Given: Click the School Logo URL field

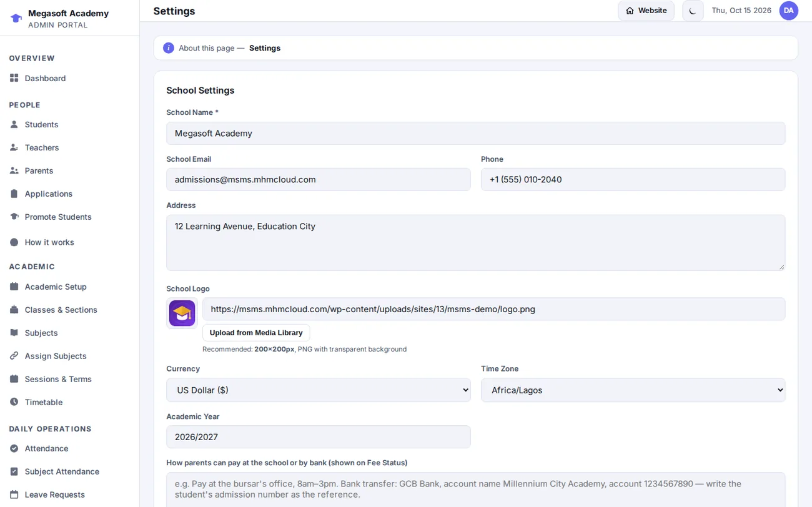Looking at the screenshot, I should [493, 309].
